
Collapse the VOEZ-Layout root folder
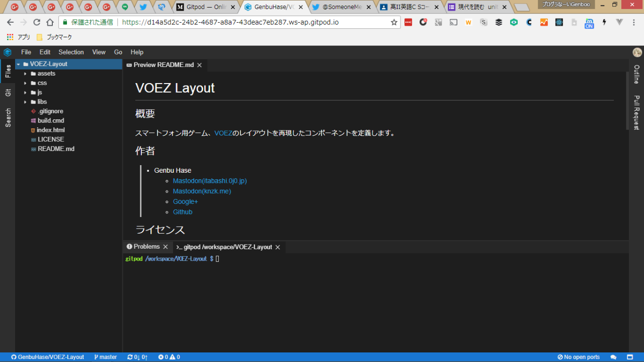coord(19,64)
